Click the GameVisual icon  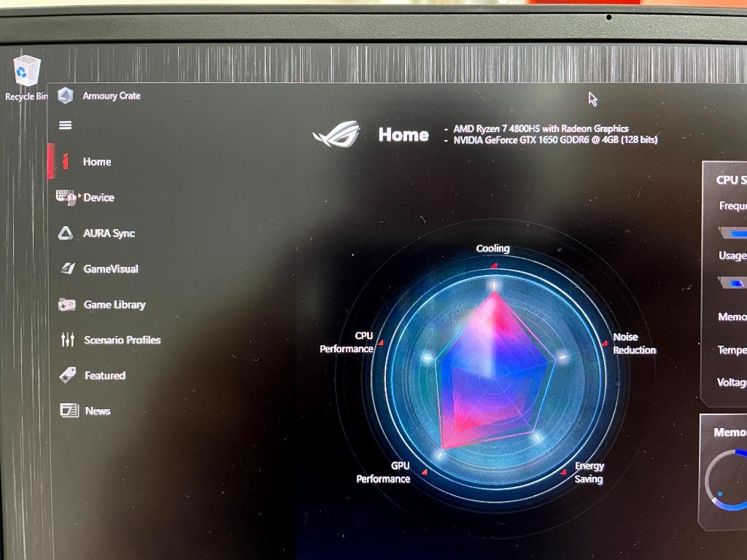tap(68, 268)
